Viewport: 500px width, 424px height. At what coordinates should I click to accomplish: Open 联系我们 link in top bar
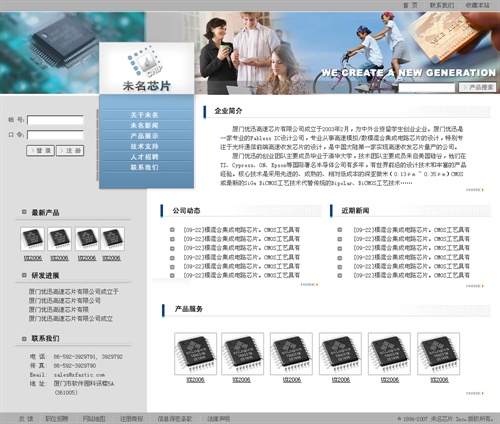[441, 5]
